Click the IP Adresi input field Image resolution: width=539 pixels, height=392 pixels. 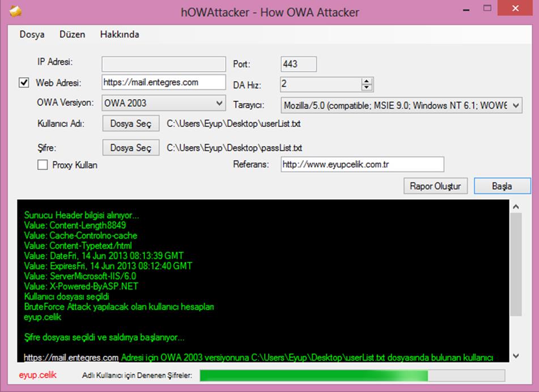[164, 64]
